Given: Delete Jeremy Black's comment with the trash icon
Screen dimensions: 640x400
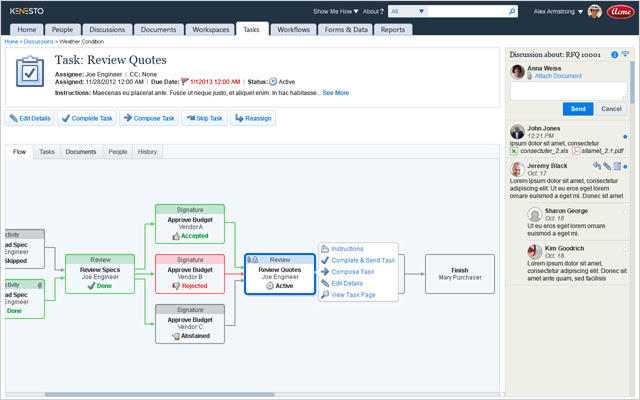Looking at the screenshot, I should tap(616, 165).
